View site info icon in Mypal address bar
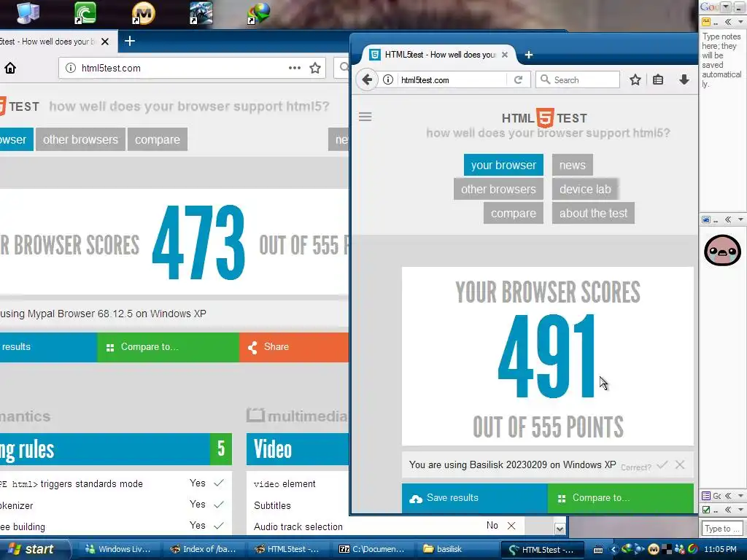Image resolution: width=747 pixels, height=560 pixels. click(x=71, y=68)
